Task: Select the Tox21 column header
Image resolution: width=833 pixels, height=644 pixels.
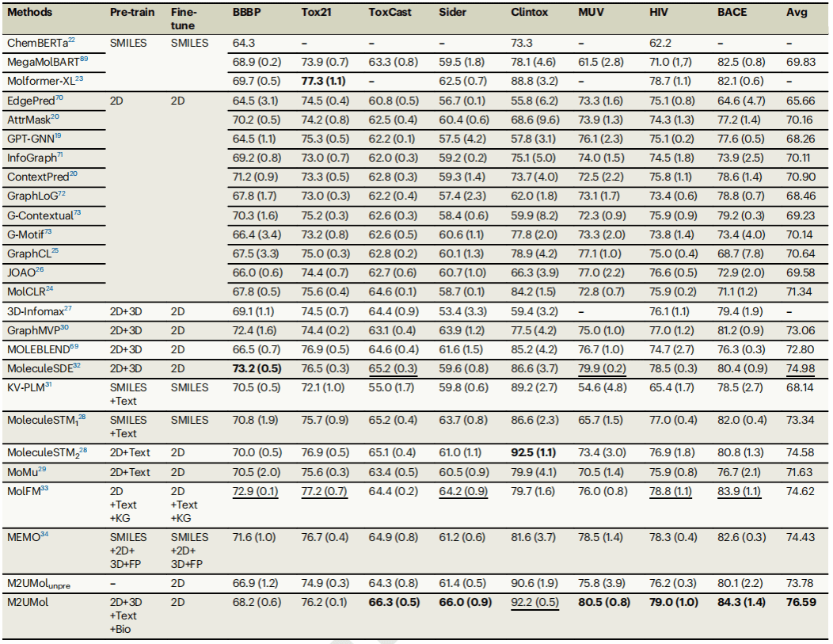Action: 316,14
